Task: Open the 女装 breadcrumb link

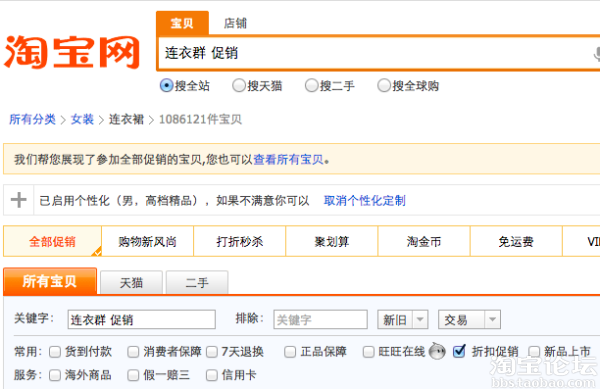Action: coord(82,119)
